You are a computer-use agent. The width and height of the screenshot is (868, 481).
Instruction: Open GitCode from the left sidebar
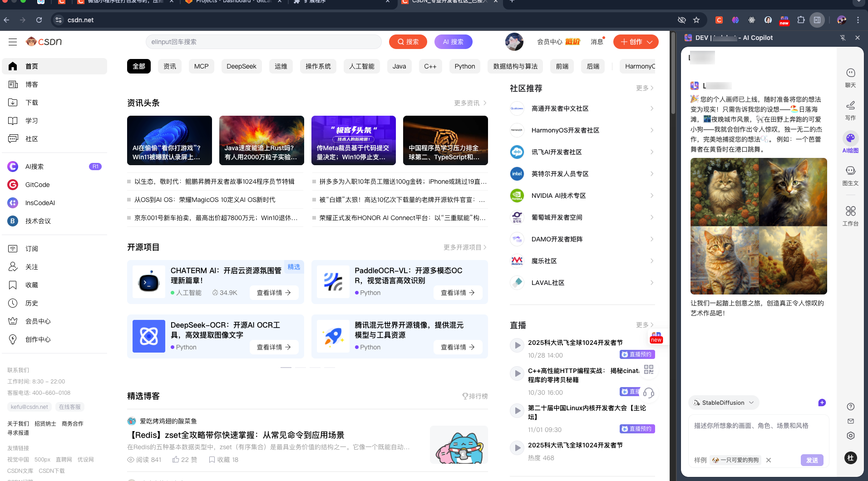click(x=37, y=185)
